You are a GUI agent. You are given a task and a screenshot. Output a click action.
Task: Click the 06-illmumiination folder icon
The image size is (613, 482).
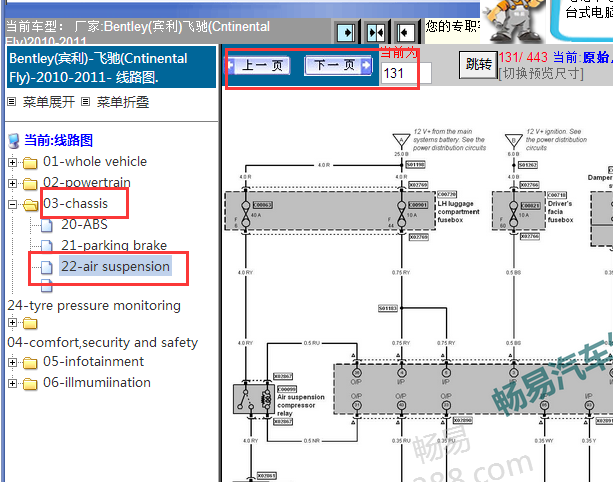coord(30,384)
